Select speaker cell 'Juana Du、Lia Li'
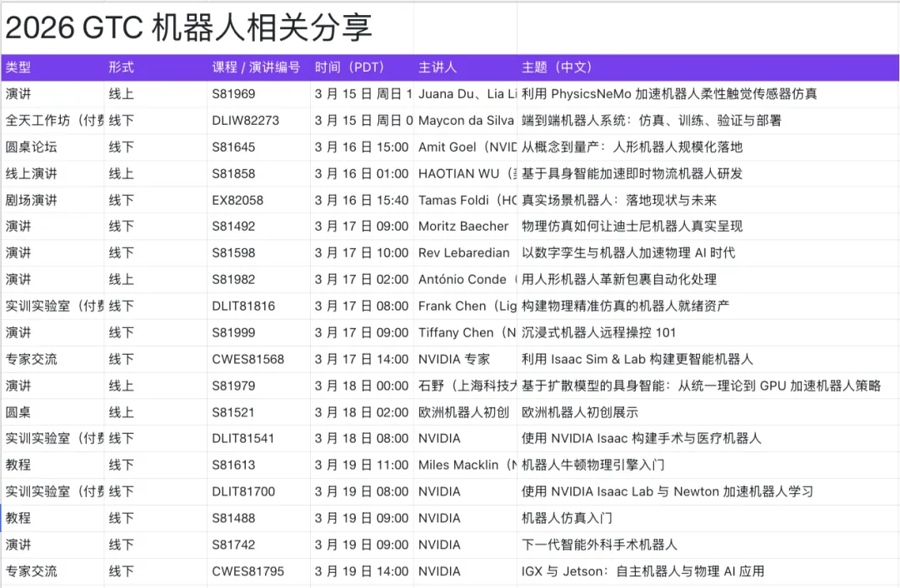The height and width of the screenshot is (588, 900). click(467, 94)
